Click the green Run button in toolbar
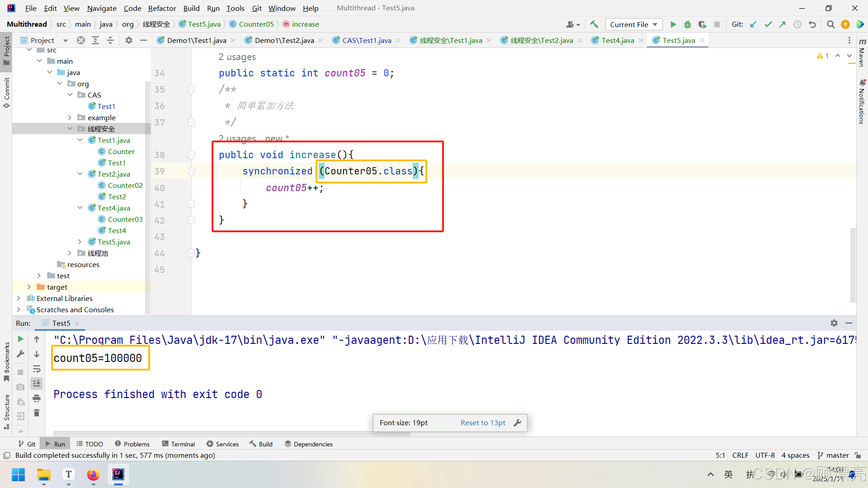This screenshot has height=488, width=868. [x=673, y=24]
